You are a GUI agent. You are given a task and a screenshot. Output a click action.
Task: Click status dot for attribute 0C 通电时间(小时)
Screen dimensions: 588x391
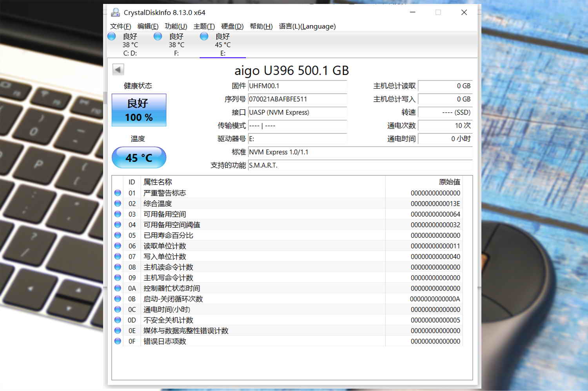pos(118,309)
